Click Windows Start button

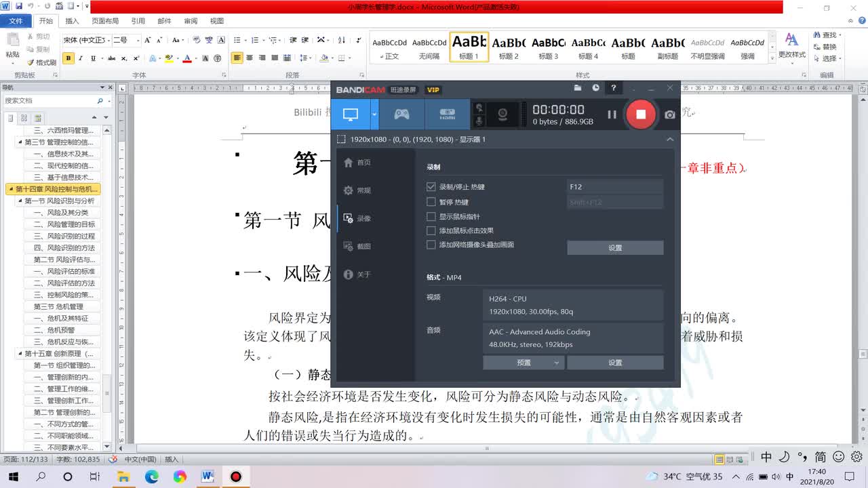[x=12, y=476]
